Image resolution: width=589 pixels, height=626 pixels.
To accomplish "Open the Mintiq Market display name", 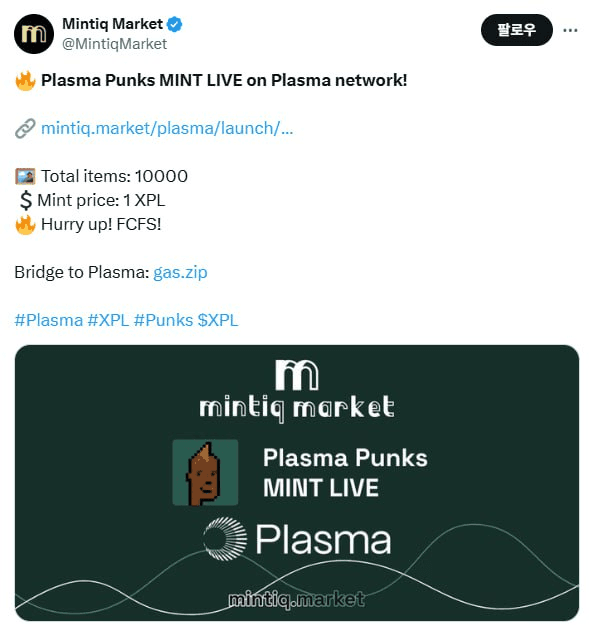I will click(x=112, y=24).
